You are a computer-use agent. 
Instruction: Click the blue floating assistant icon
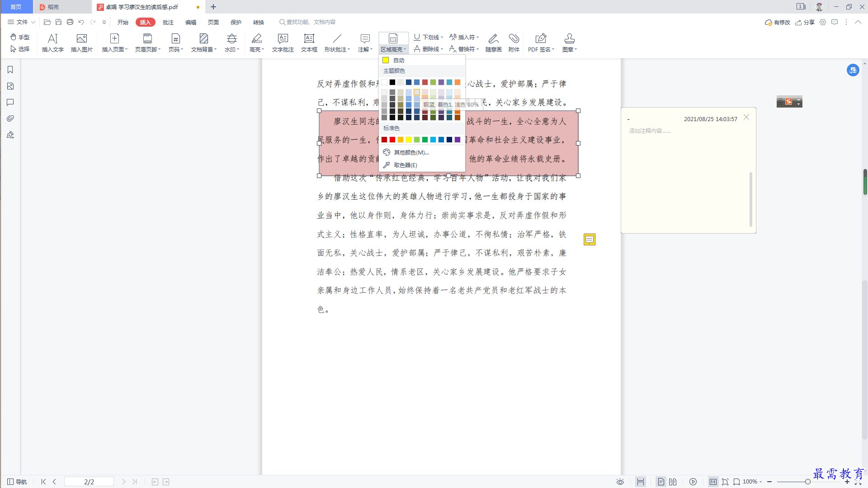(x=853, y=70)
